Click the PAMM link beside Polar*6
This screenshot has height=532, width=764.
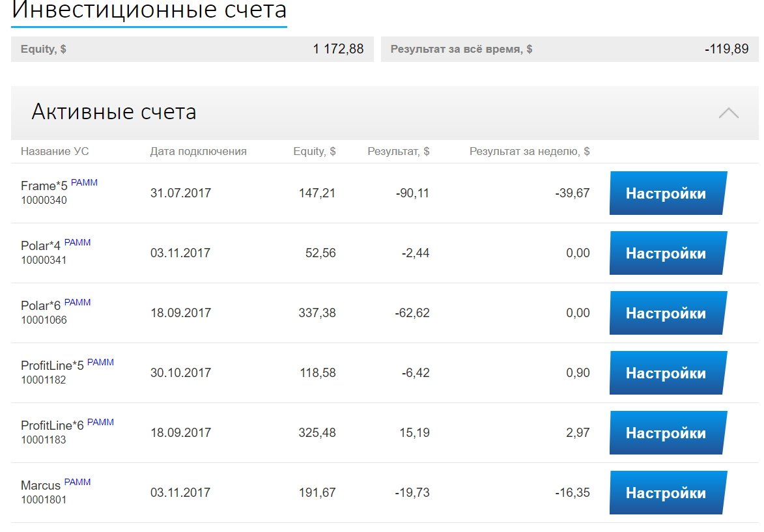coord(78,303)
